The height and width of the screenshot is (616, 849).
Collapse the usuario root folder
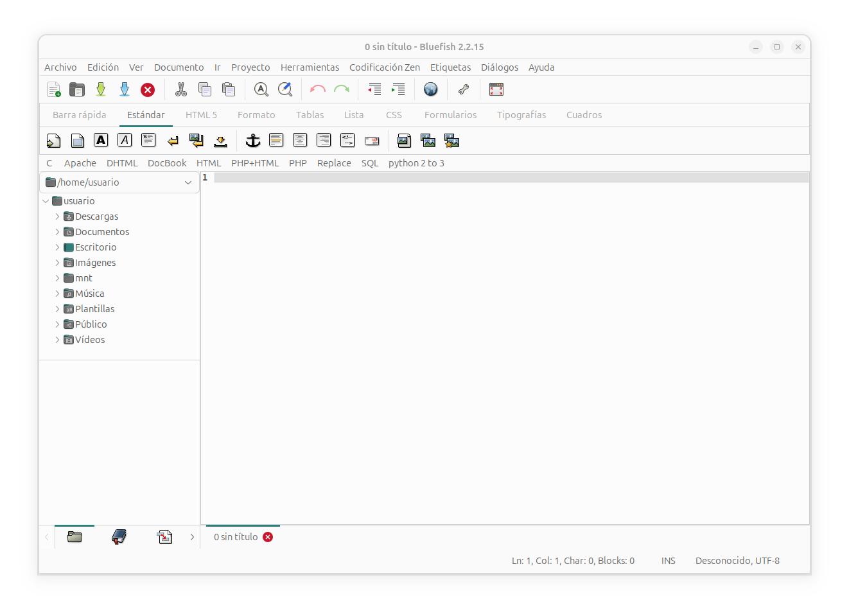tap(46, 201)
